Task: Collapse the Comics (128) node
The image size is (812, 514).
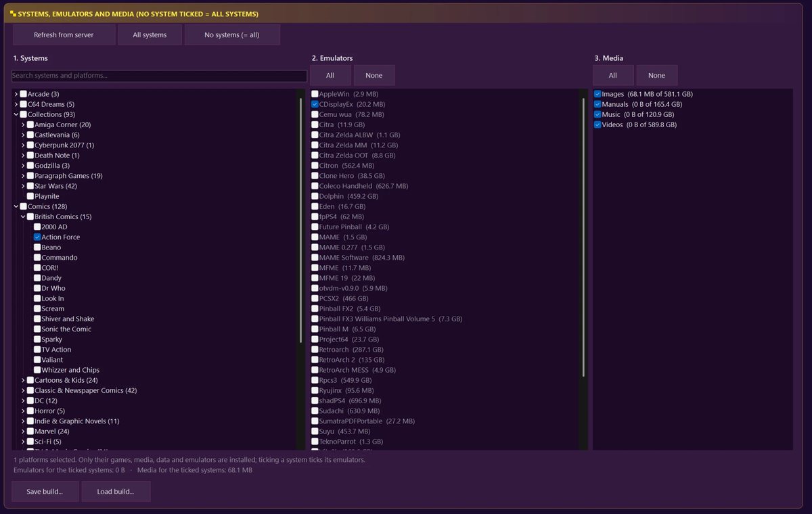Action: (x=16, y=206)
